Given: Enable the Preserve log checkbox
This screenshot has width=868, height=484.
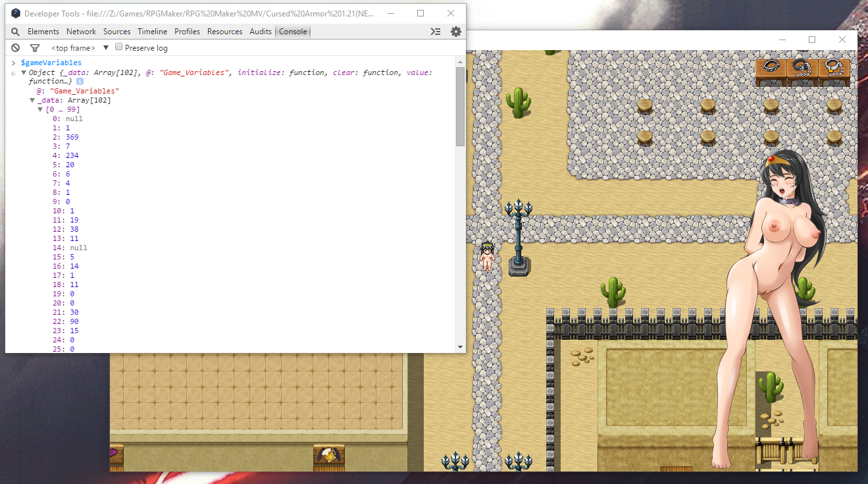Looking at the screenshot, I should pyautogui.click(x=119, y=47).
